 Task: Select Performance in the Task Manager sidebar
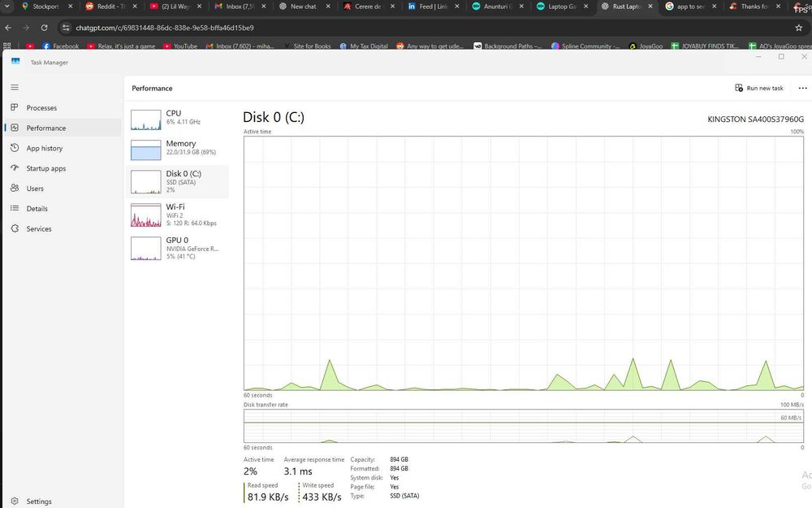coord(63,128)
